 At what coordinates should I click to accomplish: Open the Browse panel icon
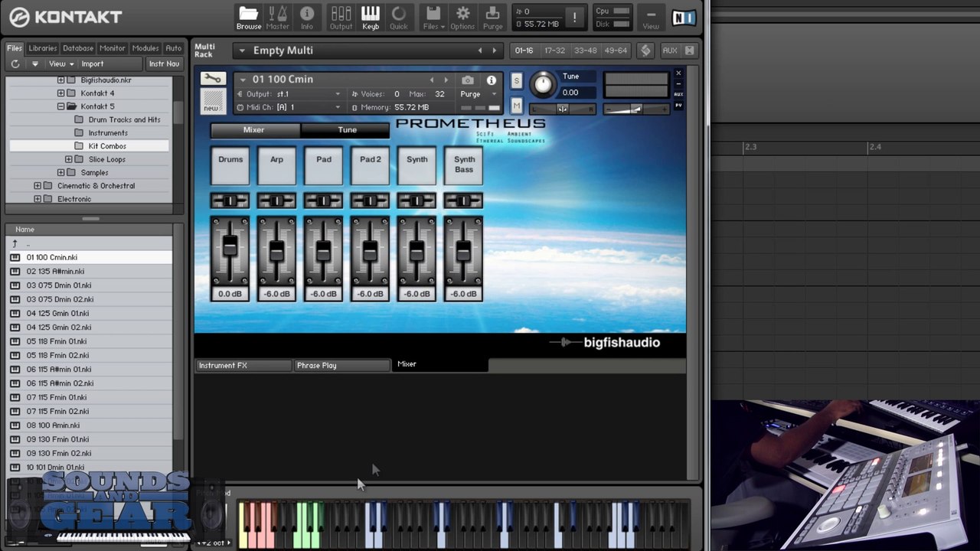coord(248,17)
